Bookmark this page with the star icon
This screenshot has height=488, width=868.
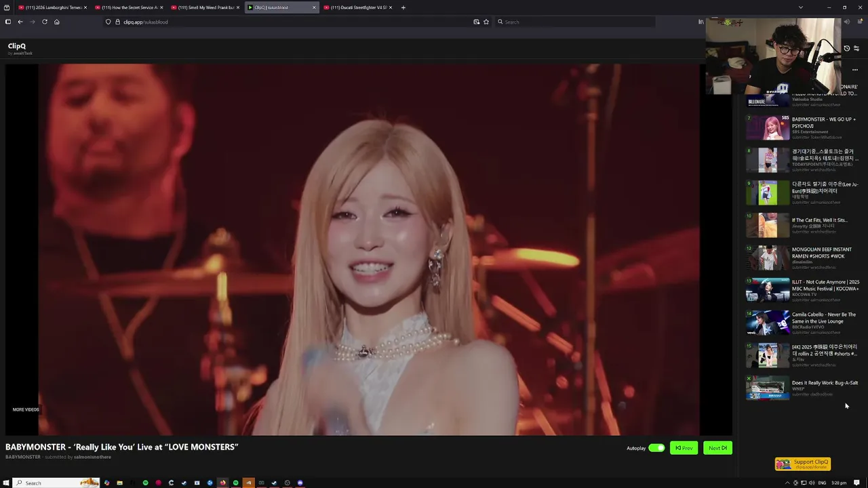click(x=486, y=22)
